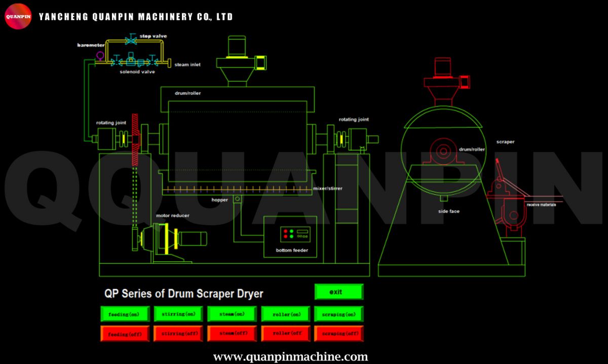Click the "mixer/stirrer" label
The width and height of the screenshot is (608, 364).
328,188
